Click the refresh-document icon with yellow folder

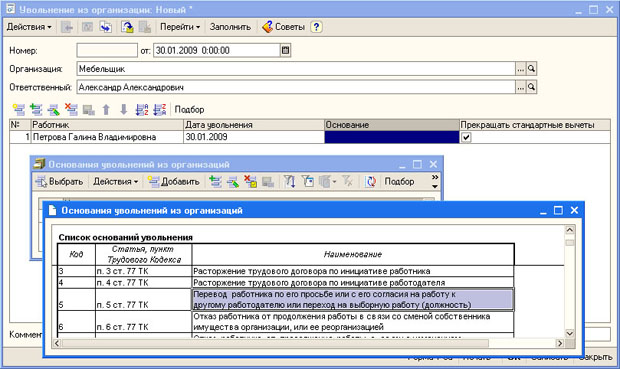127,27
